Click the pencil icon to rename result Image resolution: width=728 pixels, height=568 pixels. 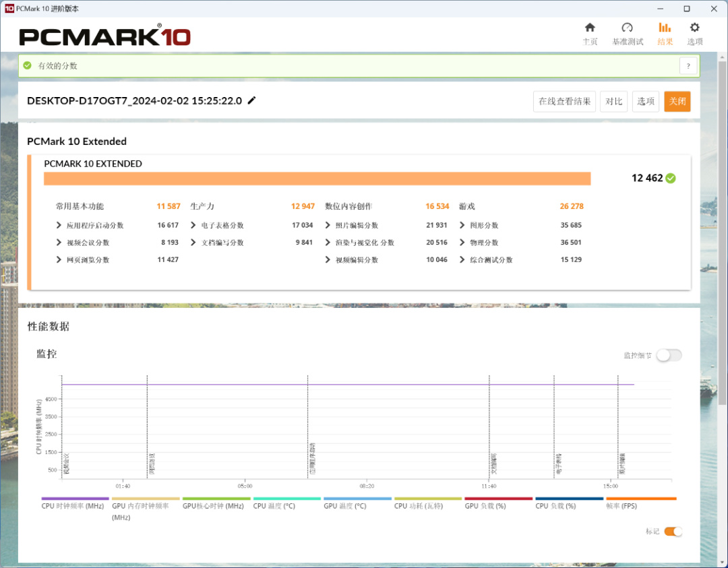[251, 100]
